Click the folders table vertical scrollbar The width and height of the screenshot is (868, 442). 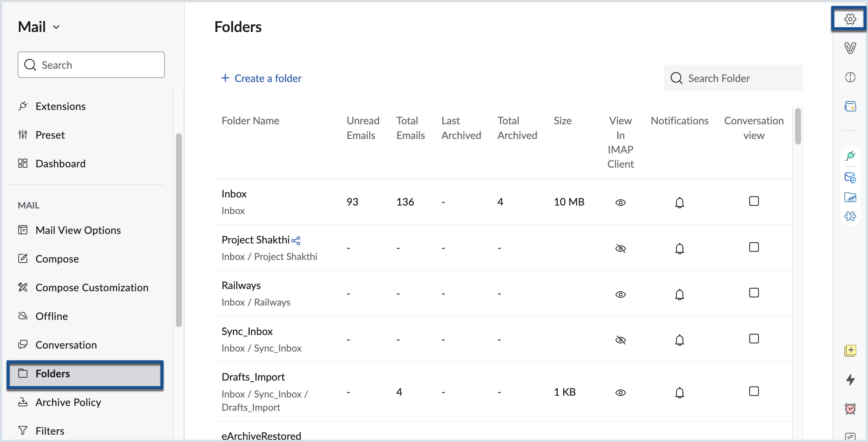click(x=798, y=126)
